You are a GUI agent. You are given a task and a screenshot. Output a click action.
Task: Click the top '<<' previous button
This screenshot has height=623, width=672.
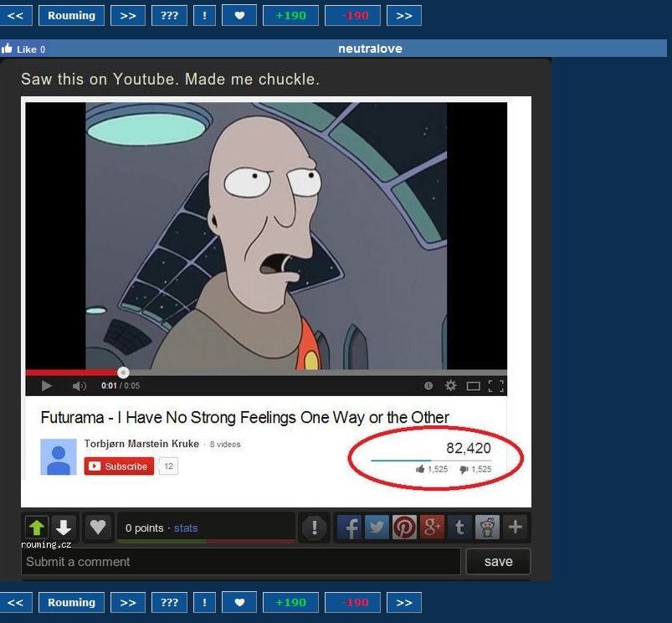pyautogui.click(x=15, y=16)
